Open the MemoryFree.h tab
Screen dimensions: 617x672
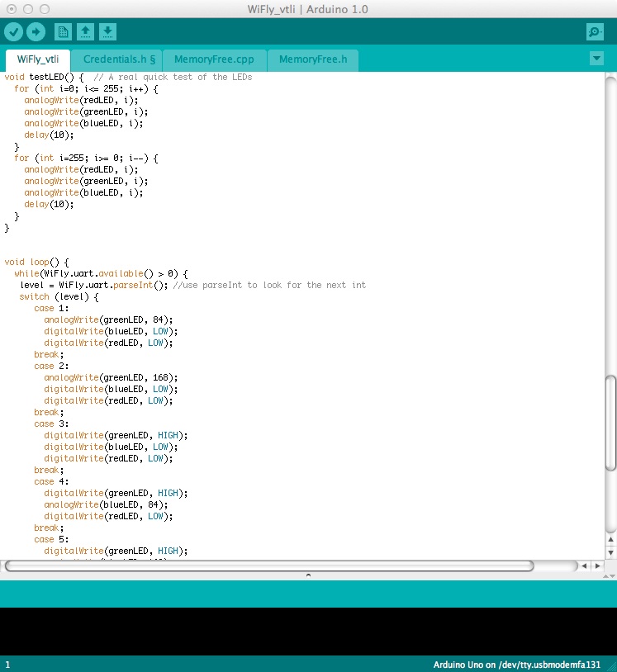coord(313,59)
